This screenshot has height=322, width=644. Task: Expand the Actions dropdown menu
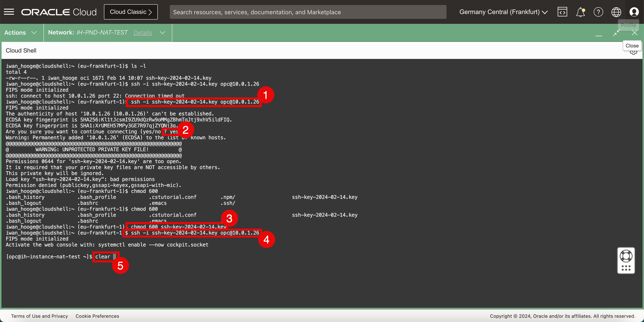(21, 33)
